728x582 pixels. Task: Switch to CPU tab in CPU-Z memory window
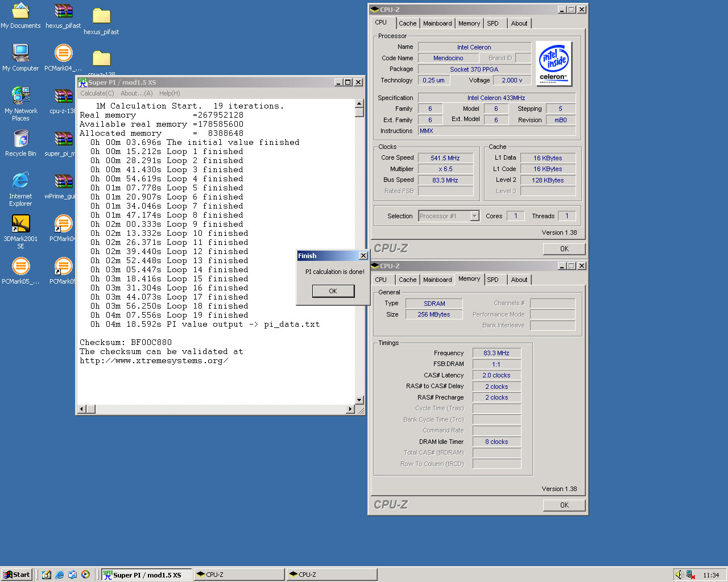(381, 280)
